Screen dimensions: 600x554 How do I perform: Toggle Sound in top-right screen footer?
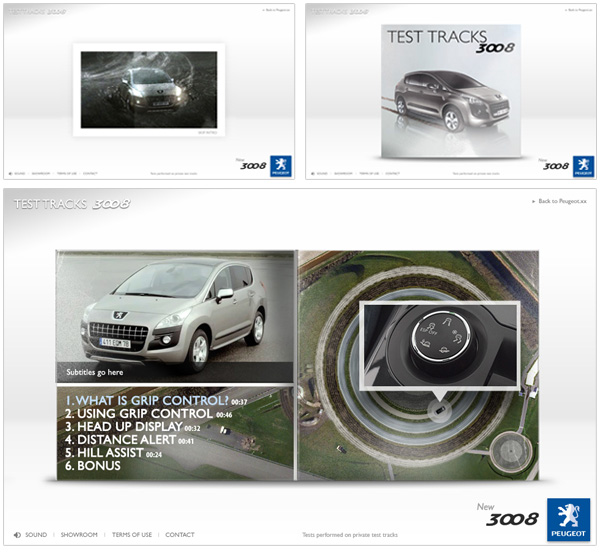click(320, 173)
